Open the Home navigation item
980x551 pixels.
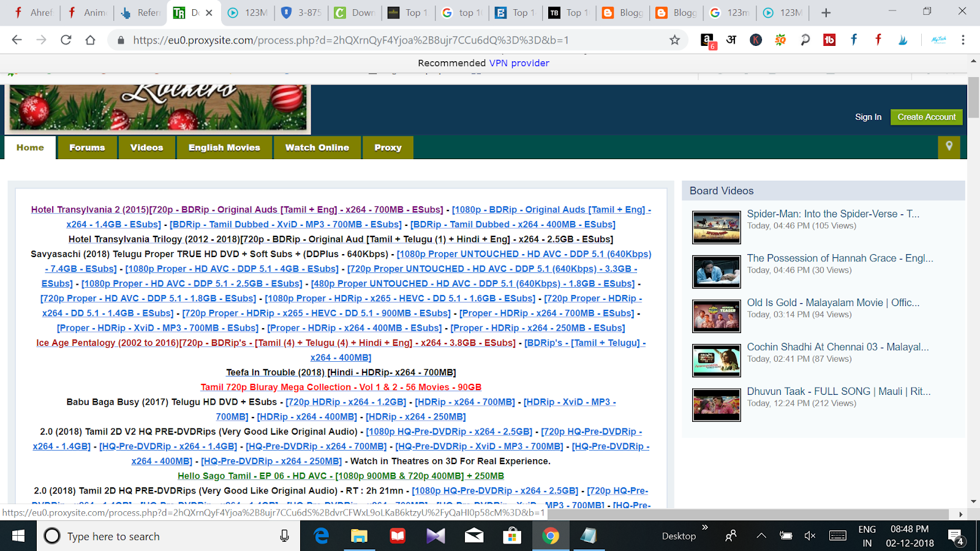coord(30,148)
